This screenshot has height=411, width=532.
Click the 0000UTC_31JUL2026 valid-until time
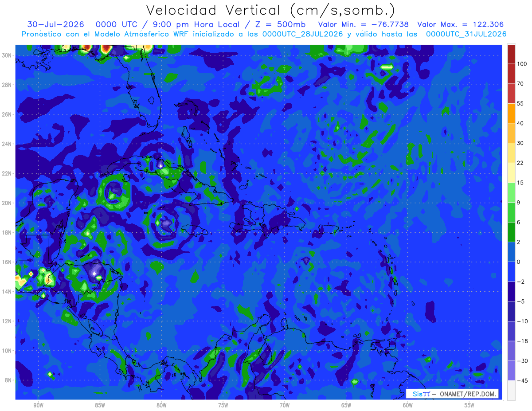[466, 34]
